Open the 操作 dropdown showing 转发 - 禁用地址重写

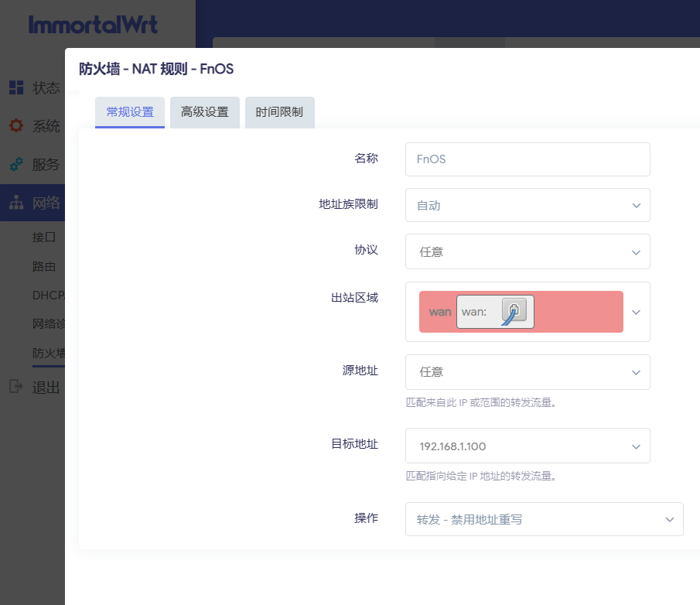[x=545, y=519]
